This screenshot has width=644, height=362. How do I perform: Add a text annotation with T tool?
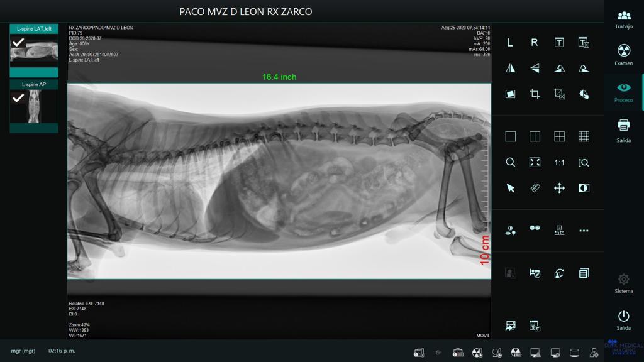(559, 43)
